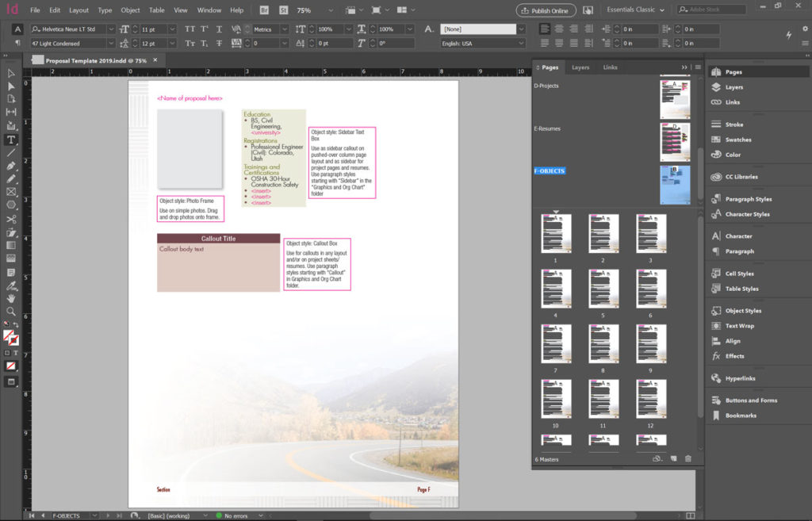812x521 pixels.
Task: Open the Object menu
Action: click(x=130, y=10)
